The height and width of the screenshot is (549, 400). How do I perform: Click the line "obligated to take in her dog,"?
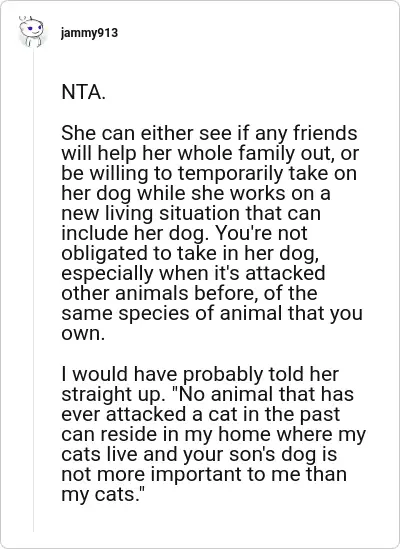click(190, 253)
